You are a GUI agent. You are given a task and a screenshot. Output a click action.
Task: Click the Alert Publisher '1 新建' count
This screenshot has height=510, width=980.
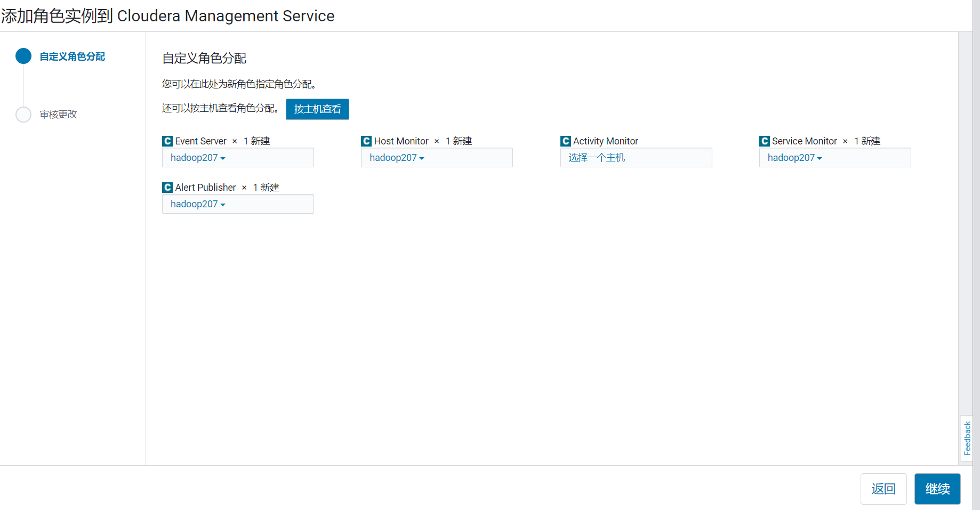coord(266,188)
